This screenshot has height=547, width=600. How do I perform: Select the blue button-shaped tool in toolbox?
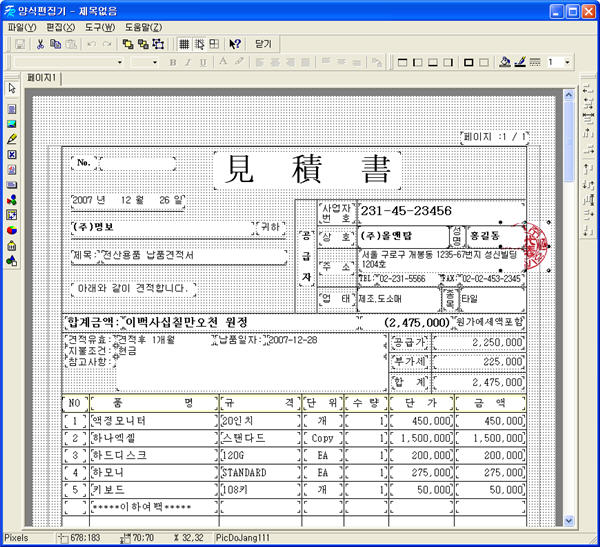point(12,185)
